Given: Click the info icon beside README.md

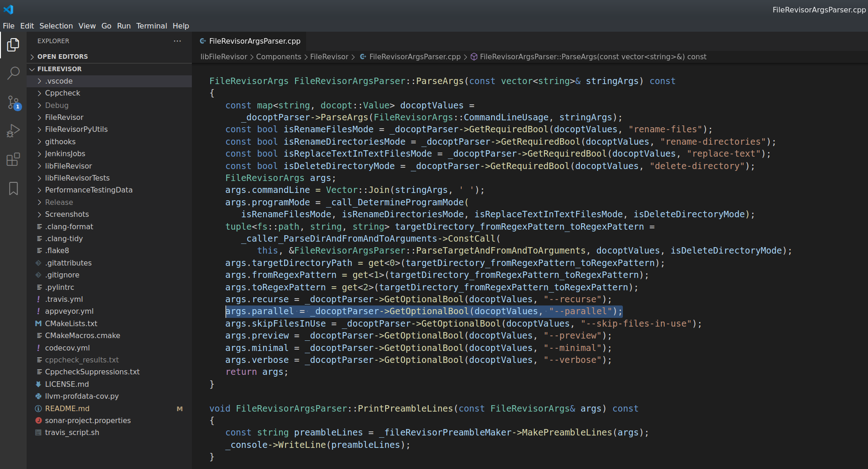Looking at the screenshot, I should click(39, 408).
